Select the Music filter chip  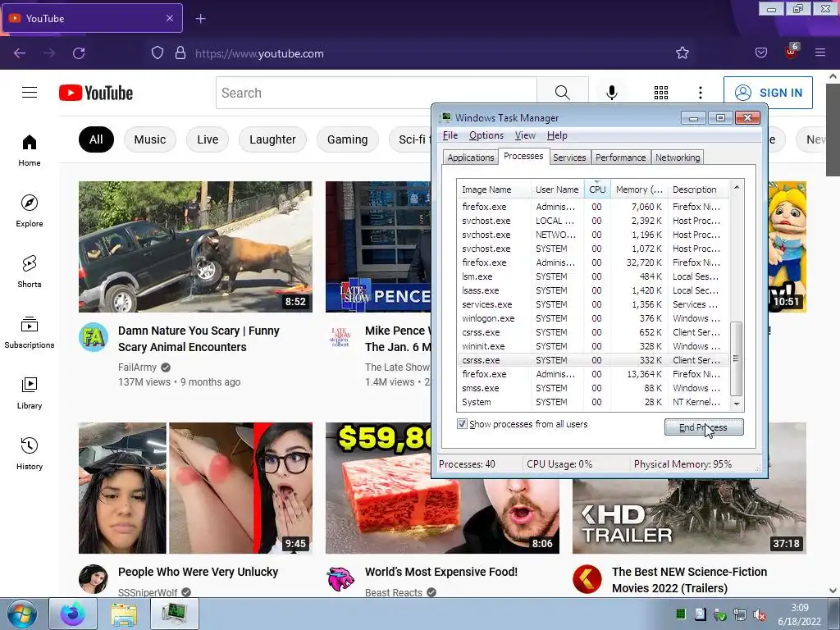[x=149, y=139]
